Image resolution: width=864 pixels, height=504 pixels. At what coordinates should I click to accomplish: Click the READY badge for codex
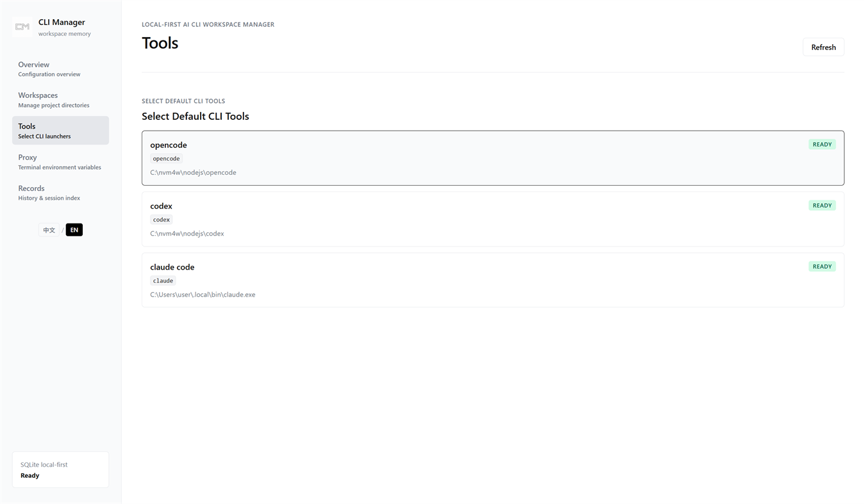tap(822, 206)
